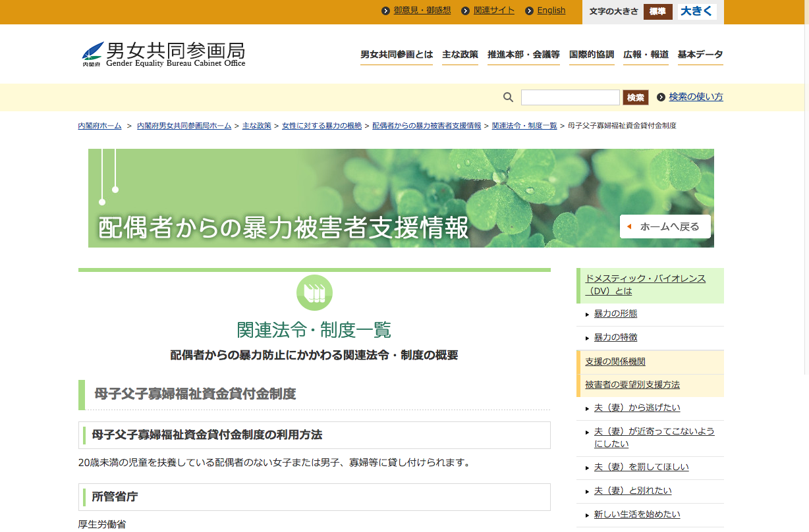809x532 pixels.
Task: Open the 主な政策 navigation menu
Action: pyautogui.click(x=460, y=55)
